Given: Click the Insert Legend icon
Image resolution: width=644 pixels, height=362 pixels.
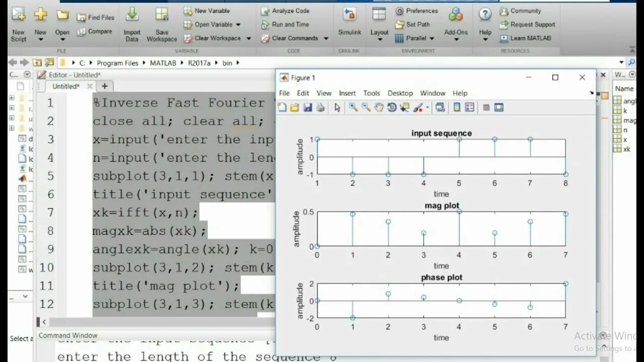Looking at the screenshot, I should tap(469, 107).
